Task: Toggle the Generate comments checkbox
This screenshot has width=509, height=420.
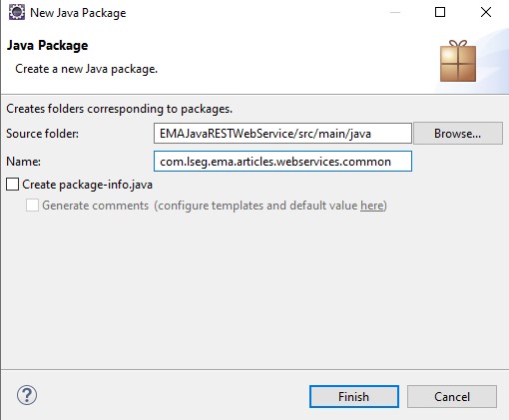Action: point(32,206)
